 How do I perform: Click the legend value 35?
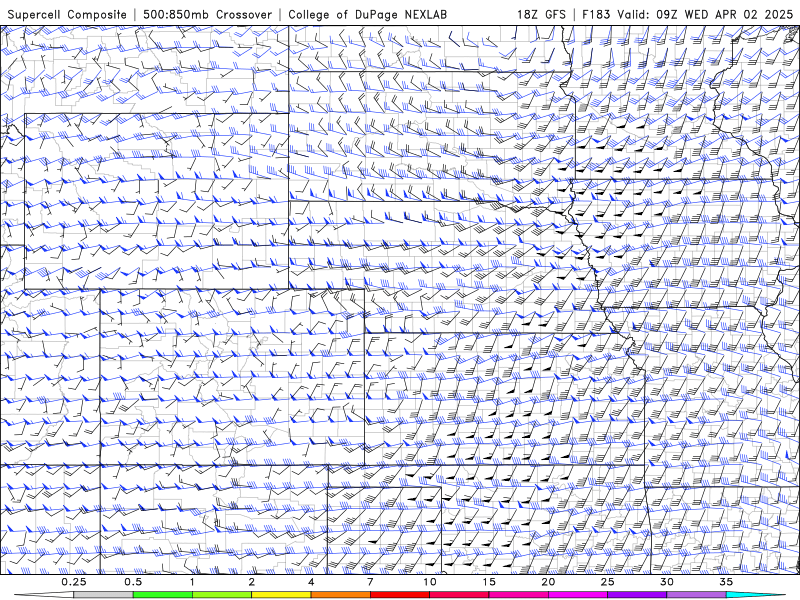tap(726, 582)
